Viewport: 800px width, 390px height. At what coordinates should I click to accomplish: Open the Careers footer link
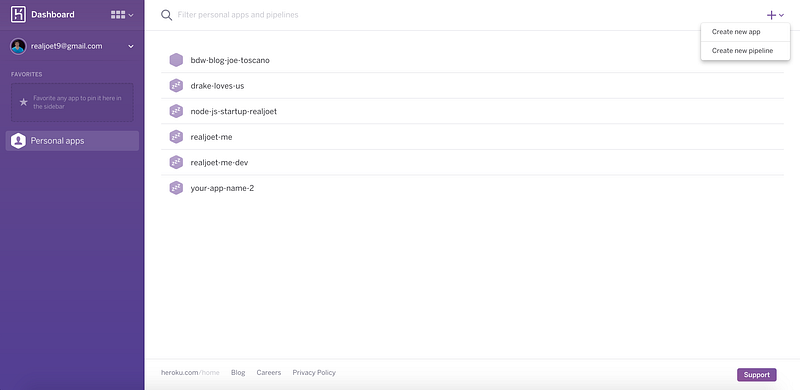click(269, 373)
